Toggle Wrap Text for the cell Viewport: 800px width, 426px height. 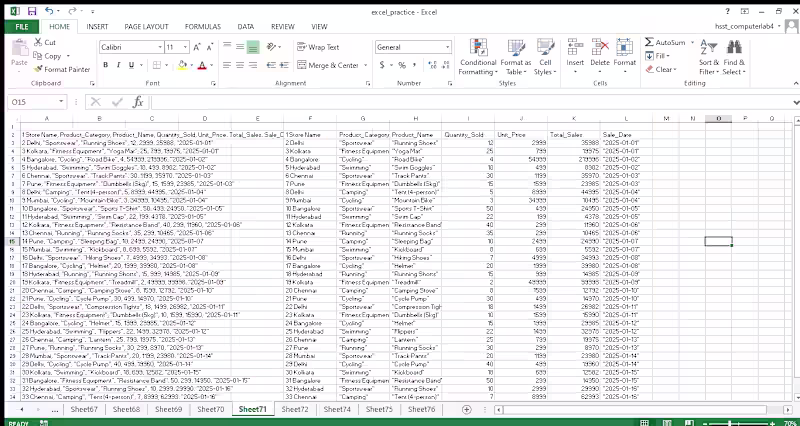pyautogui.click(x=318, y=47)
